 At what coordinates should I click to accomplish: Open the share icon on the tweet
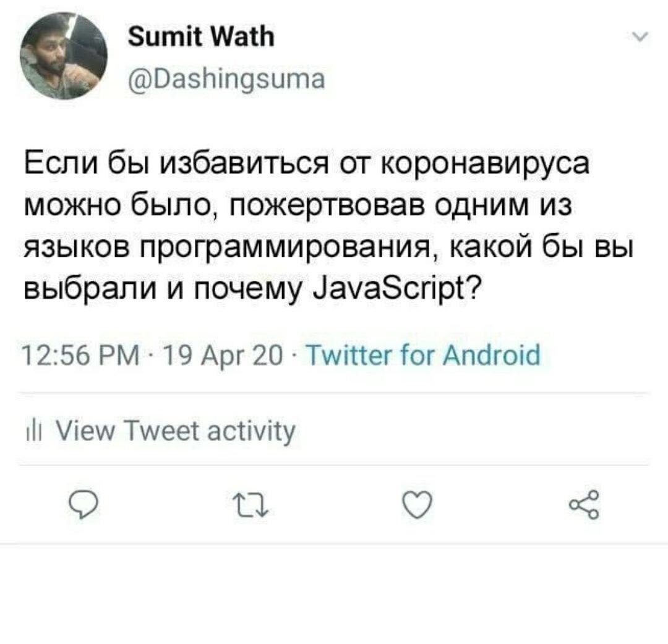(584, 505)
